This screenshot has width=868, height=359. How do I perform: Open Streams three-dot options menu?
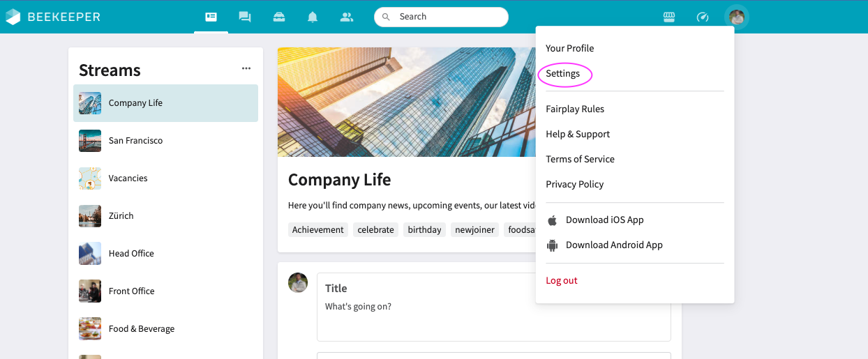coord(246,68)
